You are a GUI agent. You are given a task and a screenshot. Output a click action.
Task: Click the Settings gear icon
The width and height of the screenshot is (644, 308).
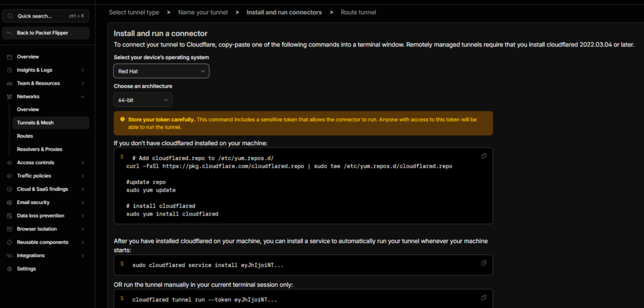9,268
